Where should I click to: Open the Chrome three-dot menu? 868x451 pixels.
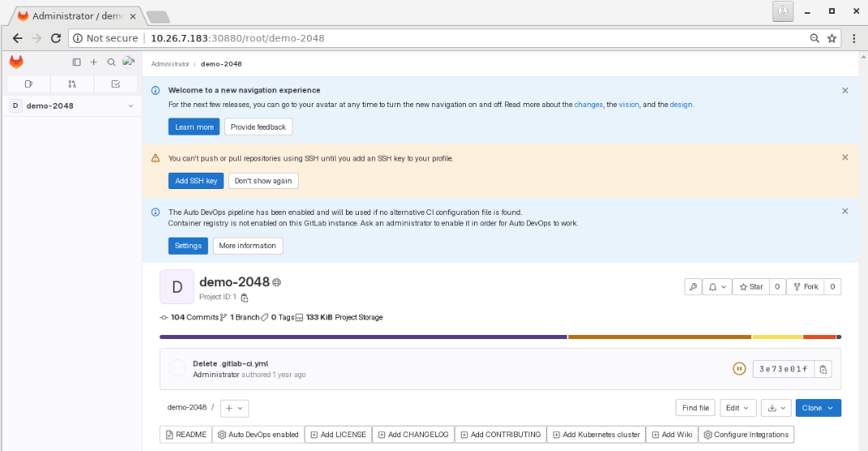coord(854,38)
